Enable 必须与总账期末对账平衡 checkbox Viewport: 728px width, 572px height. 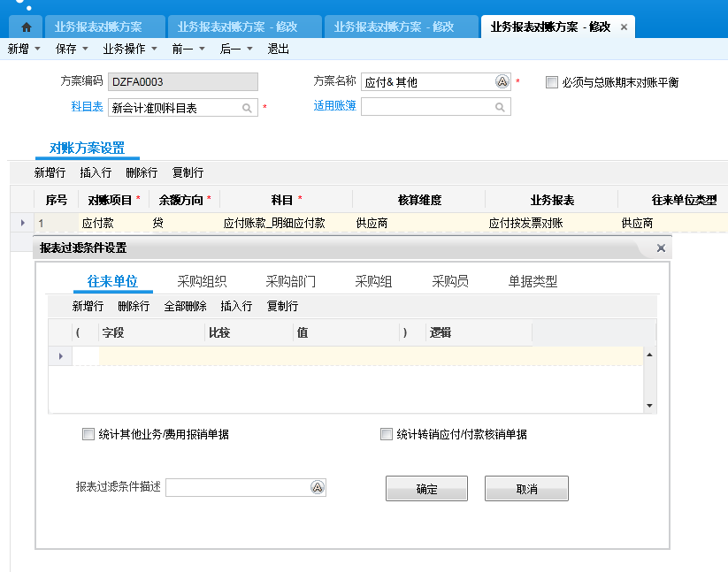coord(552,82)
